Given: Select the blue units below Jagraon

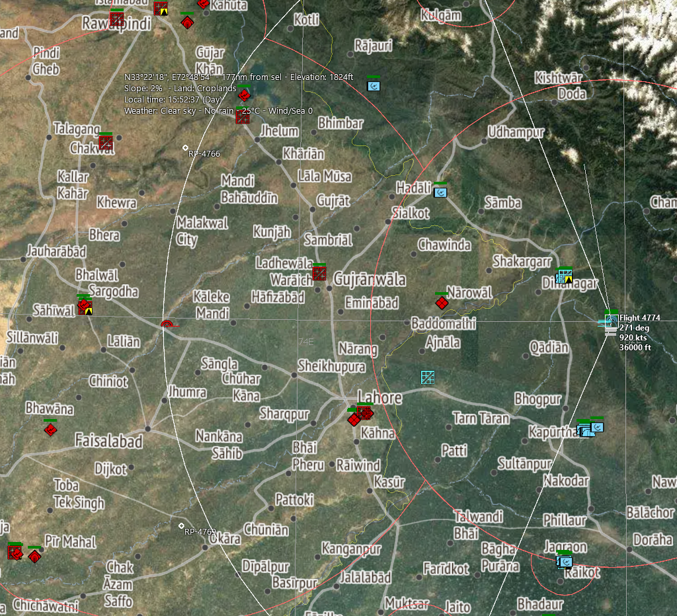Looking at the screenshot, I should point(565,562).
